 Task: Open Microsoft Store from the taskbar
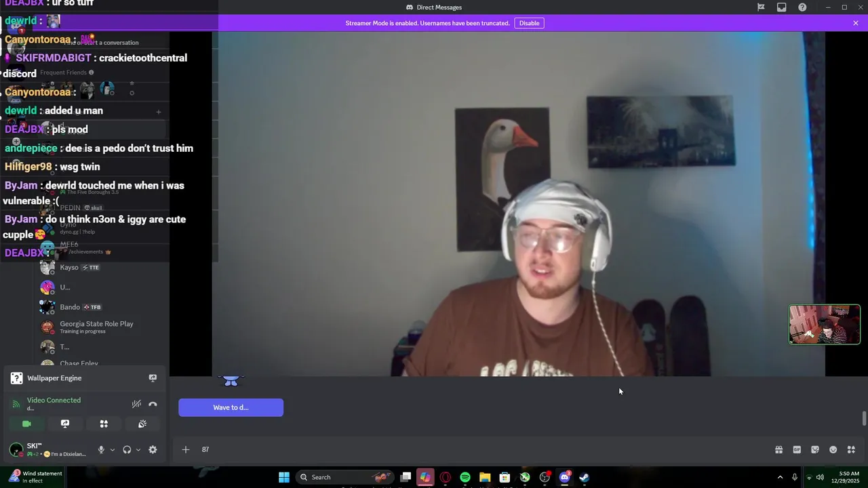tap(505, 477)
